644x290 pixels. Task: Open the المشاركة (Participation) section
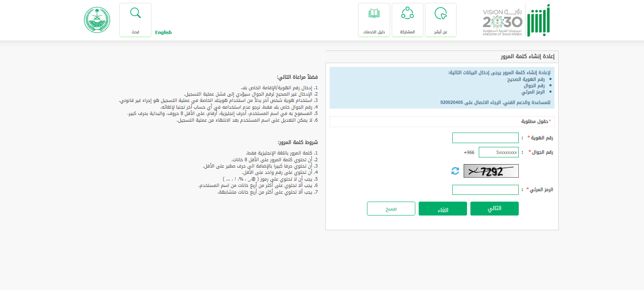tap(407, 20)
